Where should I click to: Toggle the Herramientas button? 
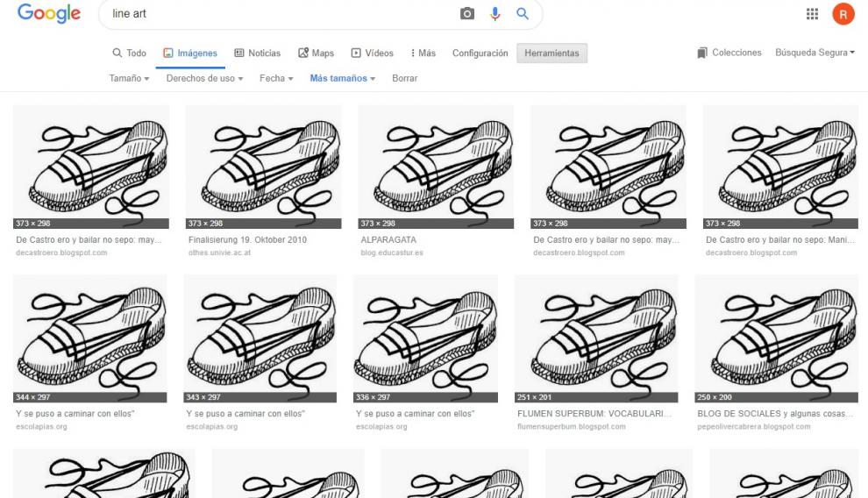point(551,53)
